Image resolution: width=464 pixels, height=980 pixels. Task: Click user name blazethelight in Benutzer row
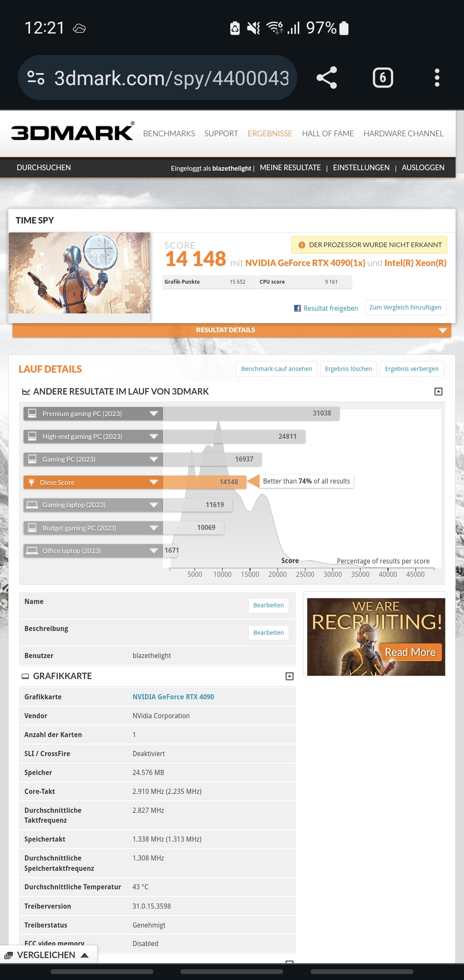152,655
